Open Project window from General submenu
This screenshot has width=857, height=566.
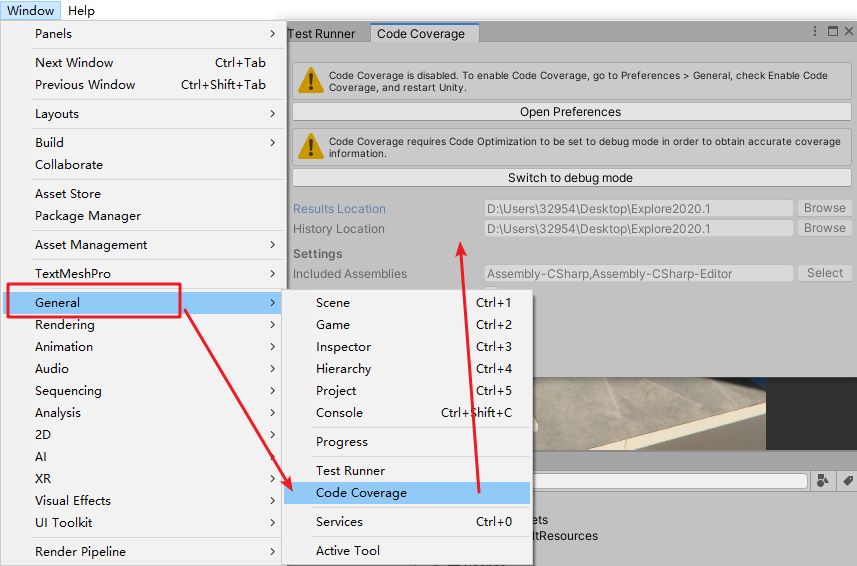(407, 391)
